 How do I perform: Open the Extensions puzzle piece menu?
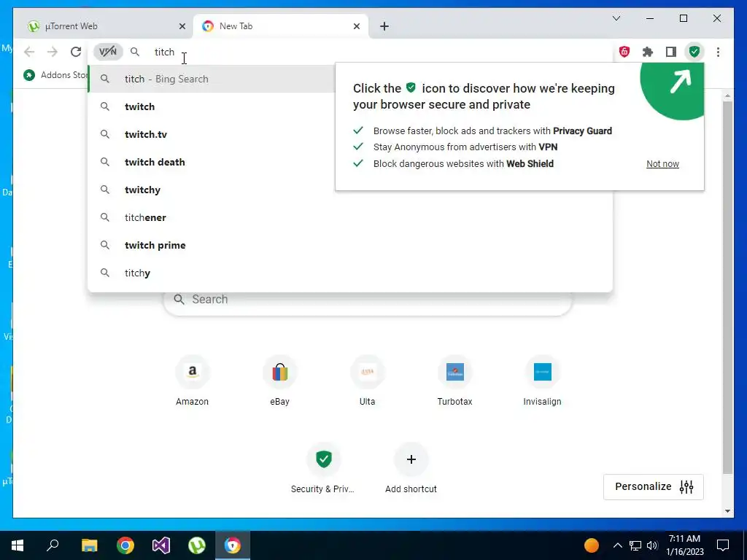point(648,52)
